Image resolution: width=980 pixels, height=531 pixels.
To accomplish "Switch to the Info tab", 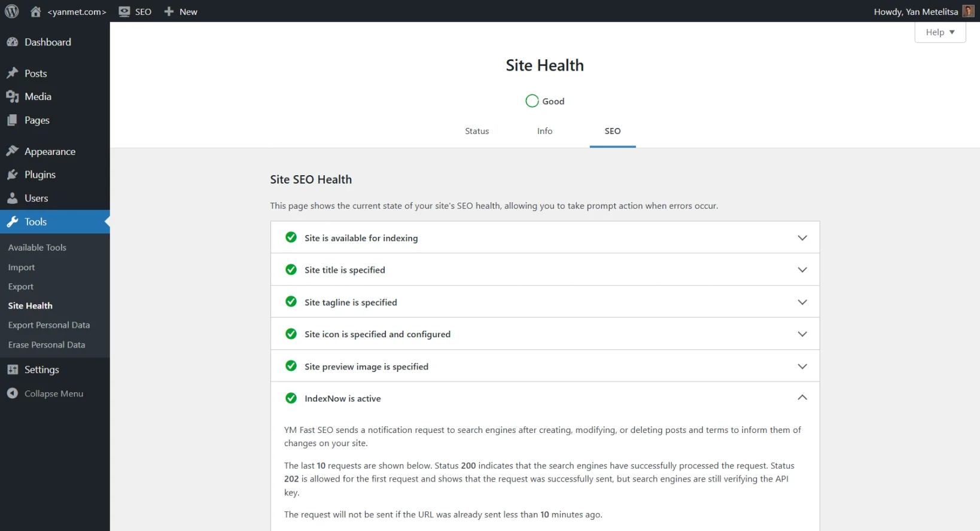I will point(544,131).
